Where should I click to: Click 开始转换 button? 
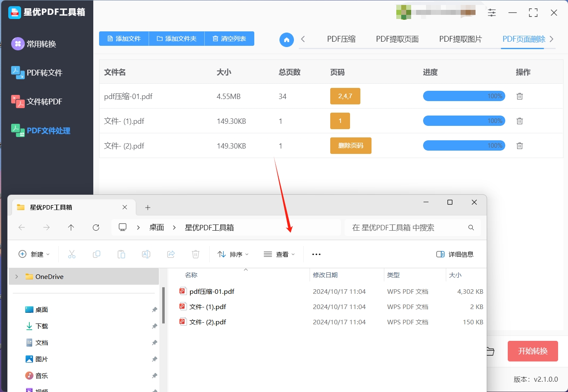pos(533,351)
